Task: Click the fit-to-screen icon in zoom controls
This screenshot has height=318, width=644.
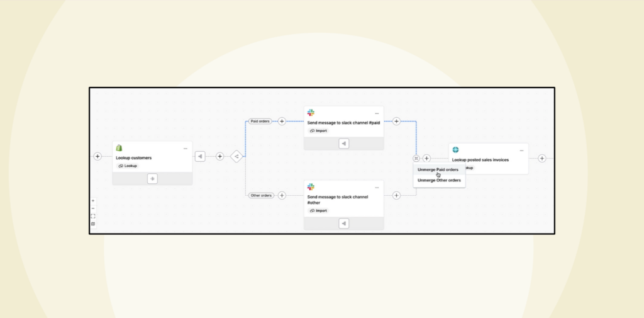Action: 93,216
